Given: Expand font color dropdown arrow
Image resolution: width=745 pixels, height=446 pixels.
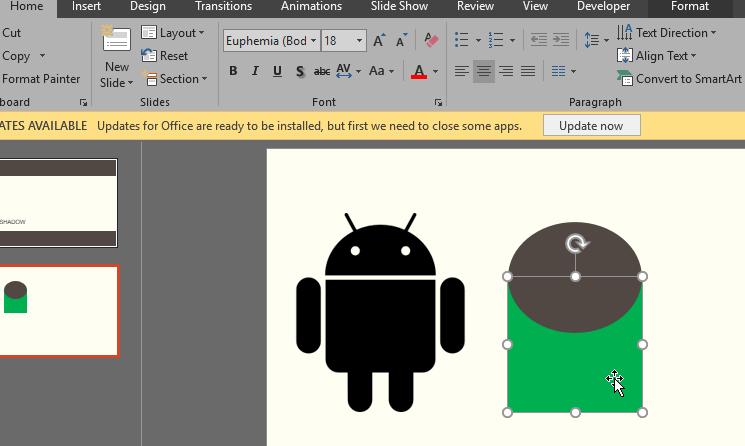Looking at the screenshot, I should click(x=435, y=72).
